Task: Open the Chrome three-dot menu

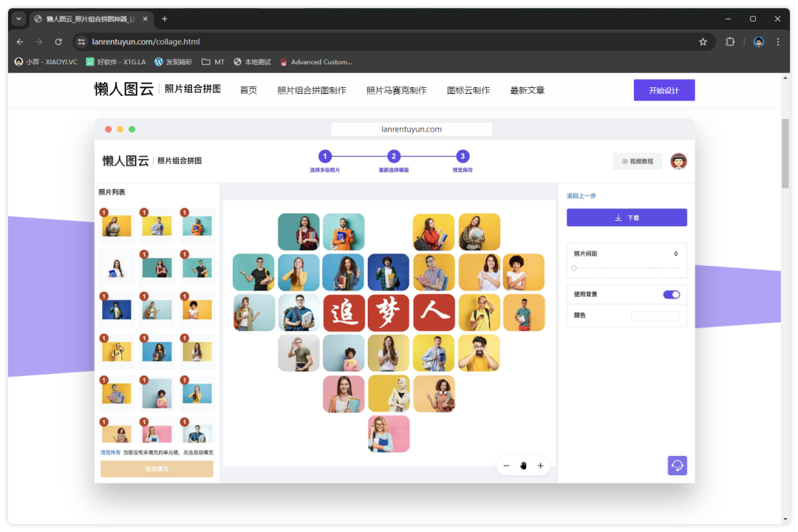Action: click(777, 41)
